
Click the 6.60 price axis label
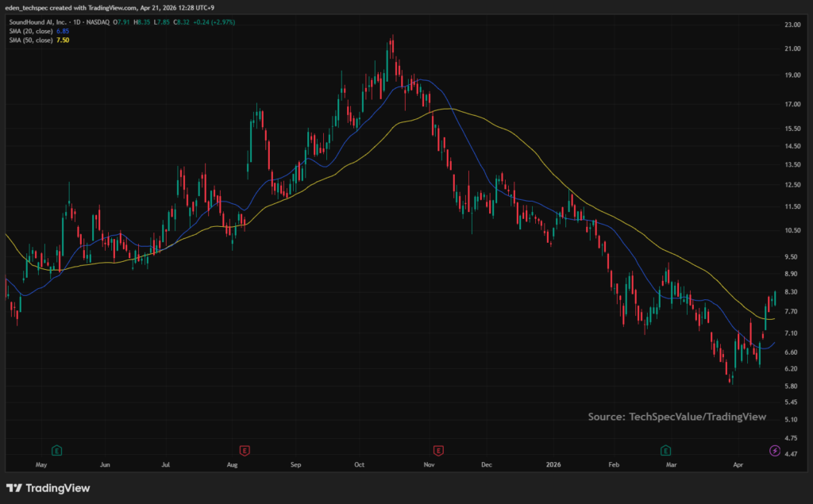click(792, 352)
